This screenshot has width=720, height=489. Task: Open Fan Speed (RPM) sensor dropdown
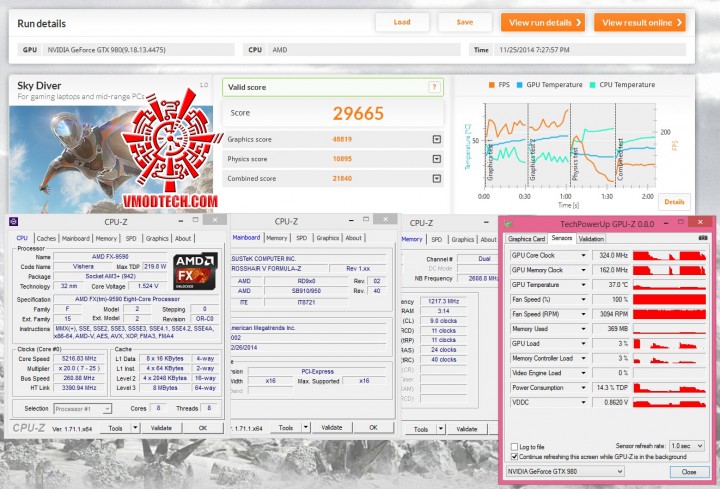584,314
